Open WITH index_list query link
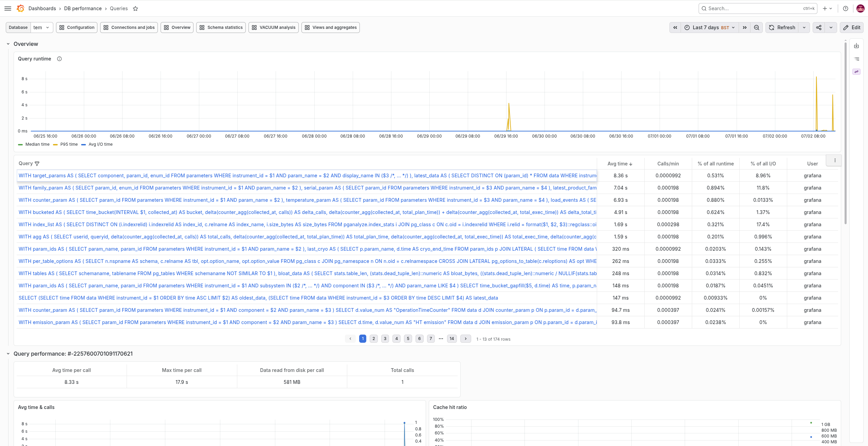The width and height of the screenshot is (868, 446). [308, 225]
